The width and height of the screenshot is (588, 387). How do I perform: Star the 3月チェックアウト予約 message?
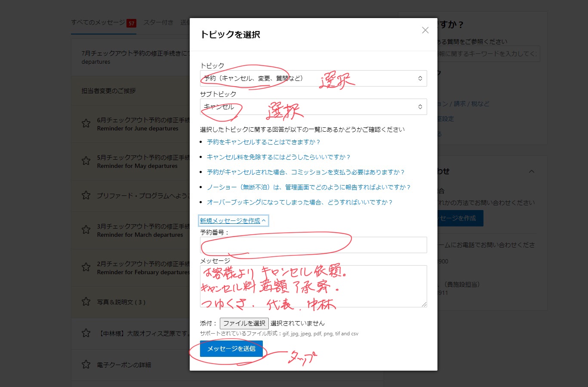pyautogui.click(x=86, y=230)
